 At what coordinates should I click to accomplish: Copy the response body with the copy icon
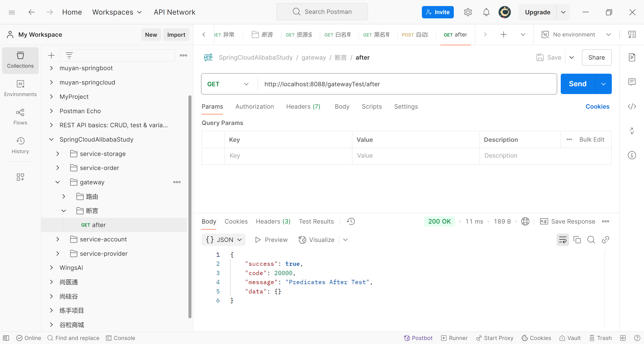pyautogui.click(x=577, y=240)
